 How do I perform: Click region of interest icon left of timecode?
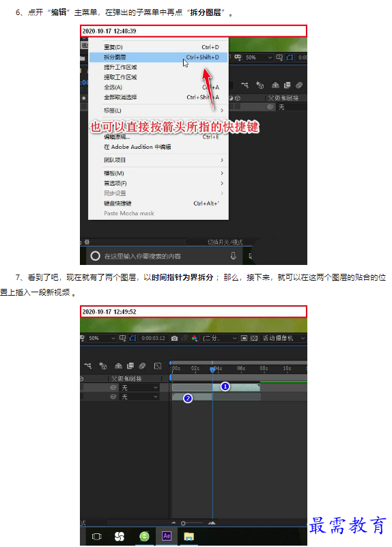tap(122, 338)
